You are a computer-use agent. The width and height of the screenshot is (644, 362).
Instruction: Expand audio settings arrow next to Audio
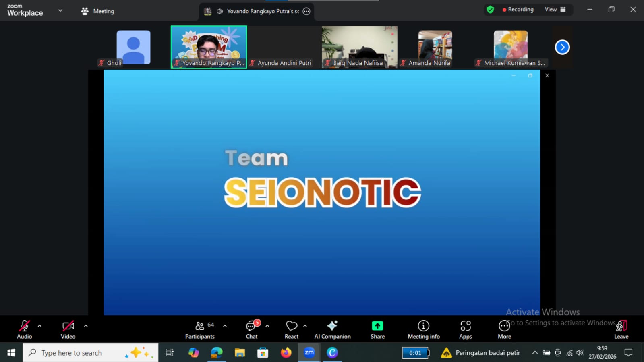pos(39,326)
